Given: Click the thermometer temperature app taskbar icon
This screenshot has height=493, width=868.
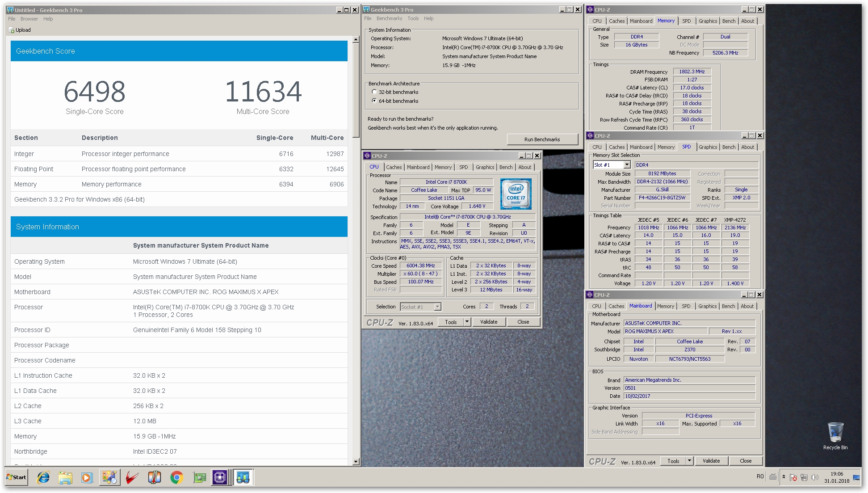Looking at the screenshot, I should point(154,477).
